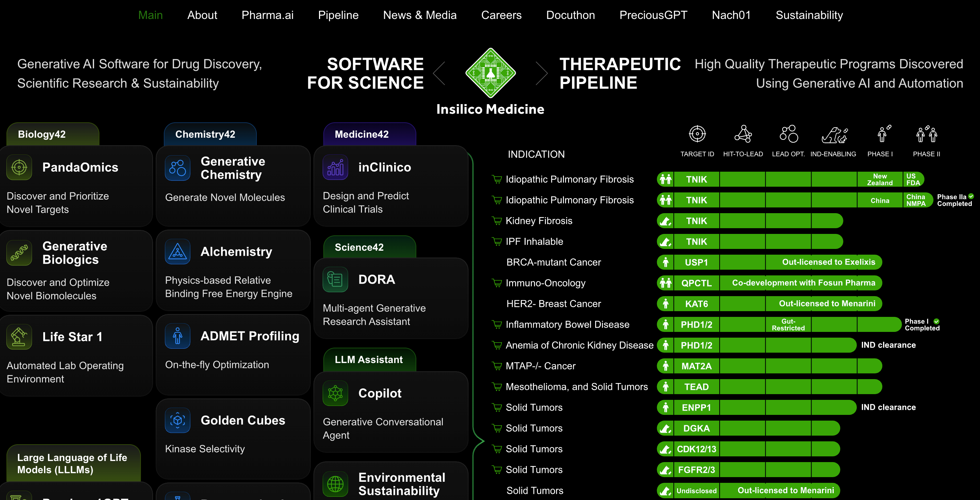The width and height of the screenshot is (980, 500).
Task: Click the KAT6 target label
Action: 696,304
